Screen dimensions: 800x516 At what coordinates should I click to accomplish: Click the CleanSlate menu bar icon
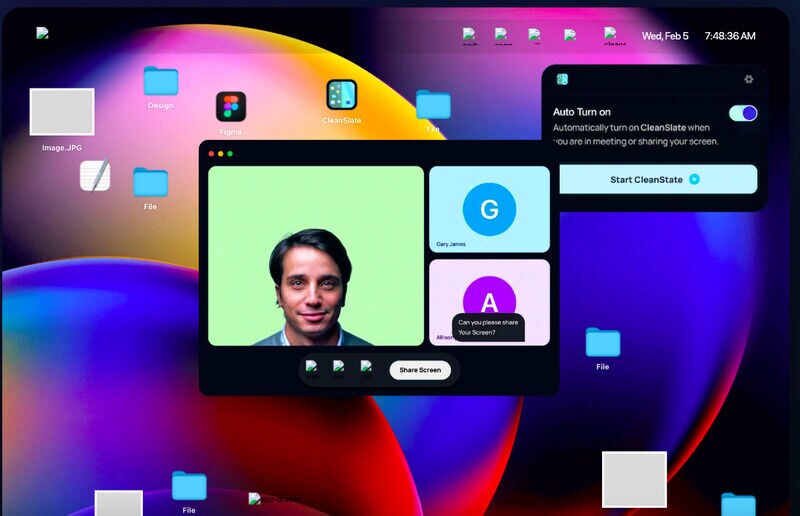coord(614,36)
